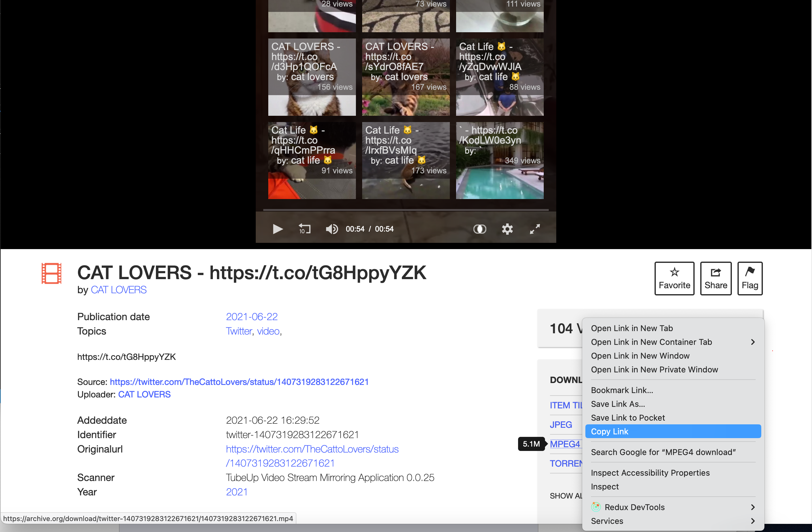812x532 pixels.
Task: Open the Originalurl twitter link
Action: 312,456
